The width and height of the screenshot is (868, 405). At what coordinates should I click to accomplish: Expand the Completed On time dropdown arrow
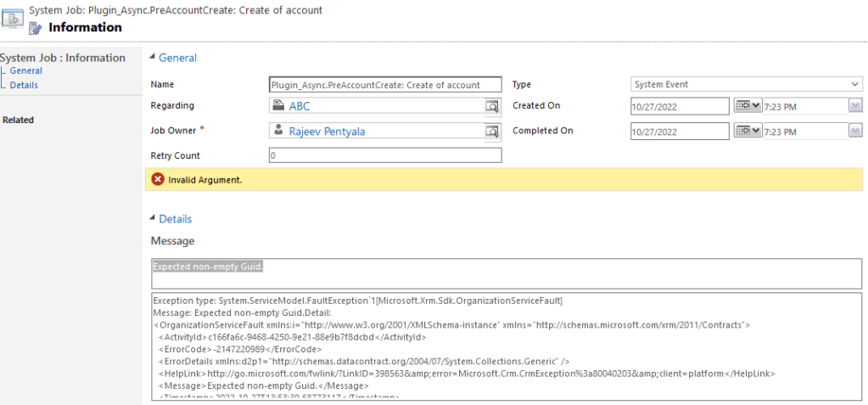click(855, 132)
